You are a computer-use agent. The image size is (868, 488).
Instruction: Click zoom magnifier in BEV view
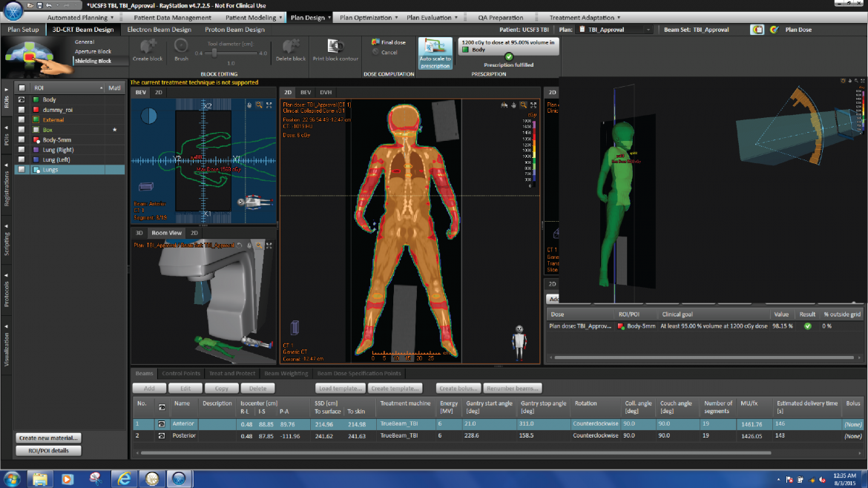pos(259,105)
